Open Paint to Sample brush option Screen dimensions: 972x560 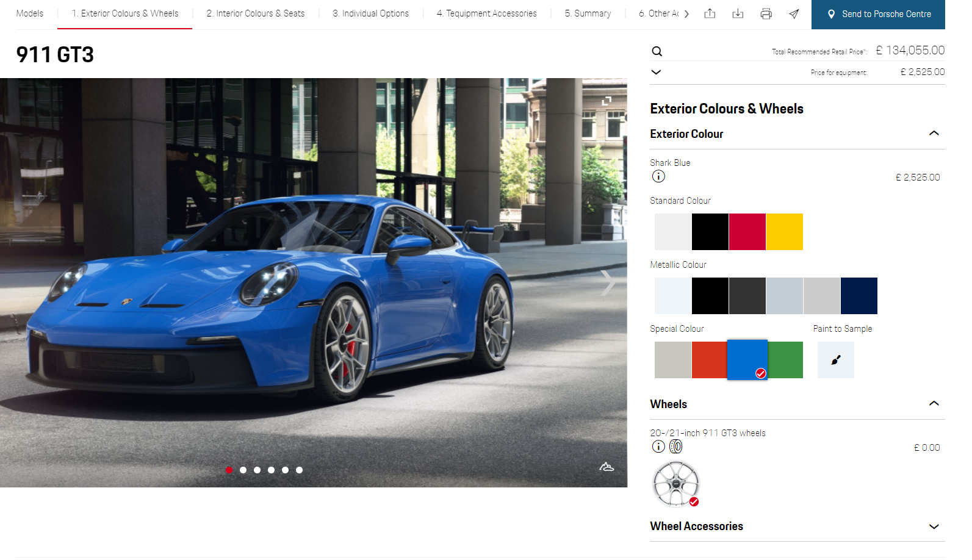pos(836,360)
